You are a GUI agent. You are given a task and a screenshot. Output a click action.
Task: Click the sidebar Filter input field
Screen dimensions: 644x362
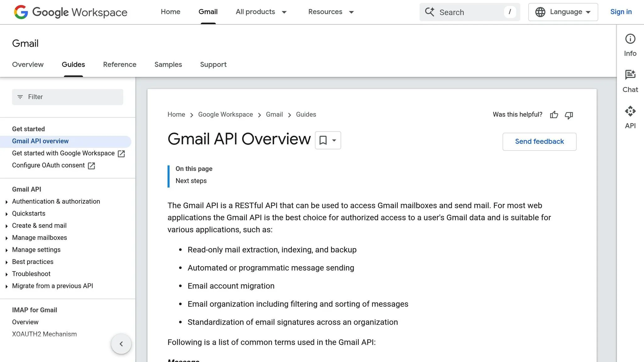68,97
